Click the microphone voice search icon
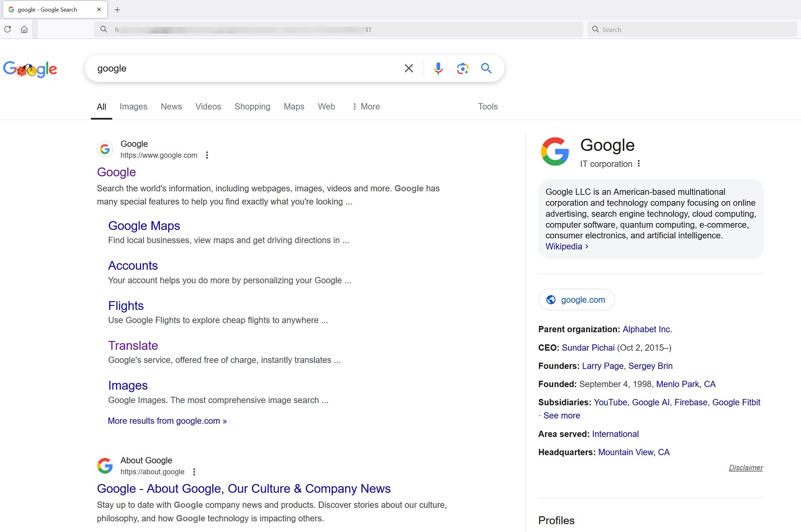The width and height of the screenshot is (801, 532). coord(438,69)
